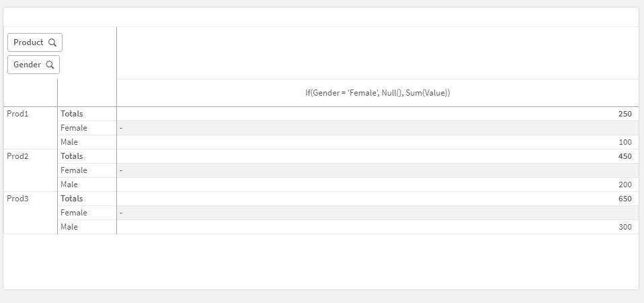644x303 pixels.
Task: Select the Male value 300 cell
Action: coord(625,227)
